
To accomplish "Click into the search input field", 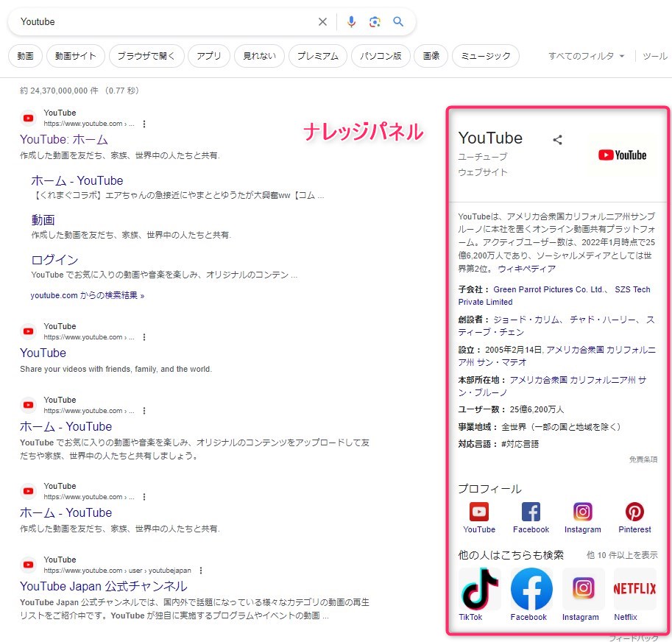I will pyautogui.click(x=162, y=22).
